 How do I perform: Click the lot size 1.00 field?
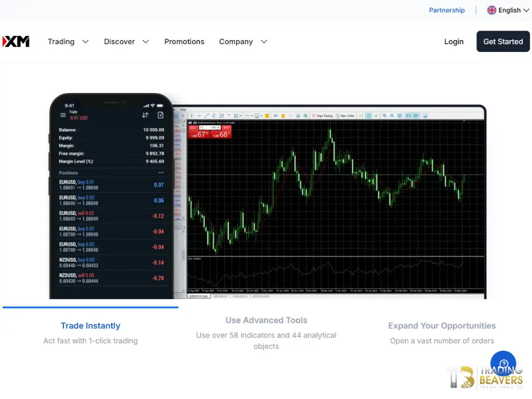pos(210,127)
